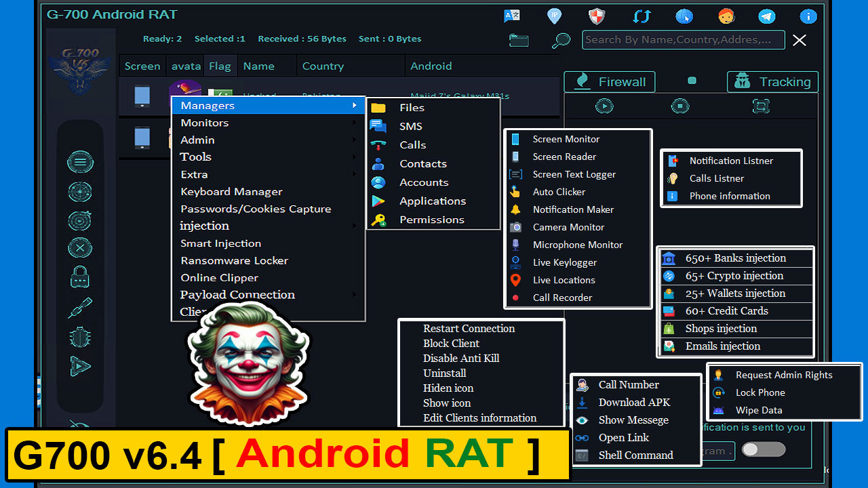Select the padlock icon in sidebar
Screen dimensions: 868x488
pyautogui.click(x=80, y=277)
